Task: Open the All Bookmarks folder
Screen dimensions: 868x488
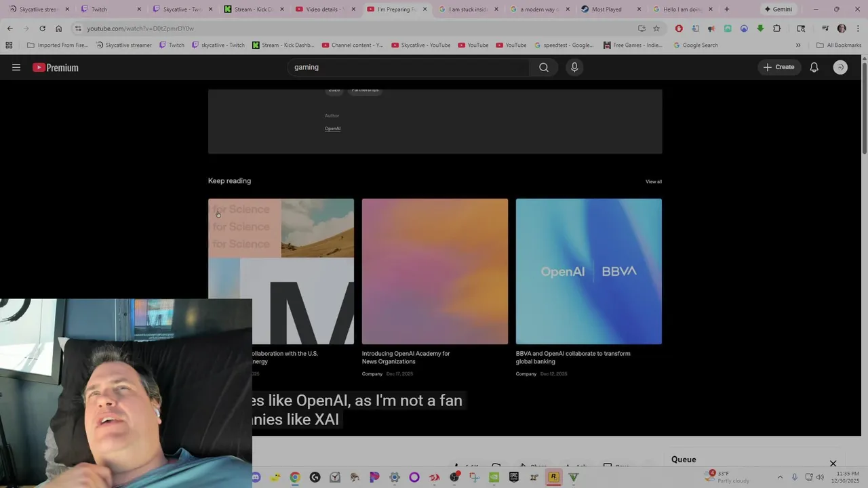Action: pos(839,45)
